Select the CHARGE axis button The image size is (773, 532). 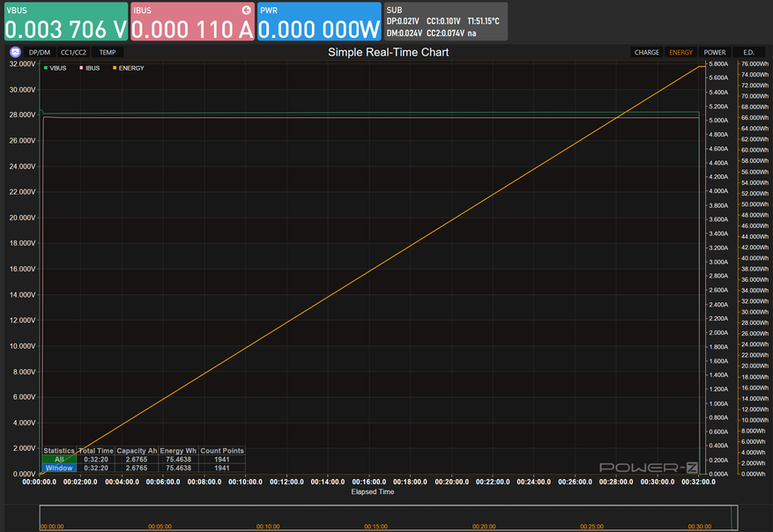[646, 52]
